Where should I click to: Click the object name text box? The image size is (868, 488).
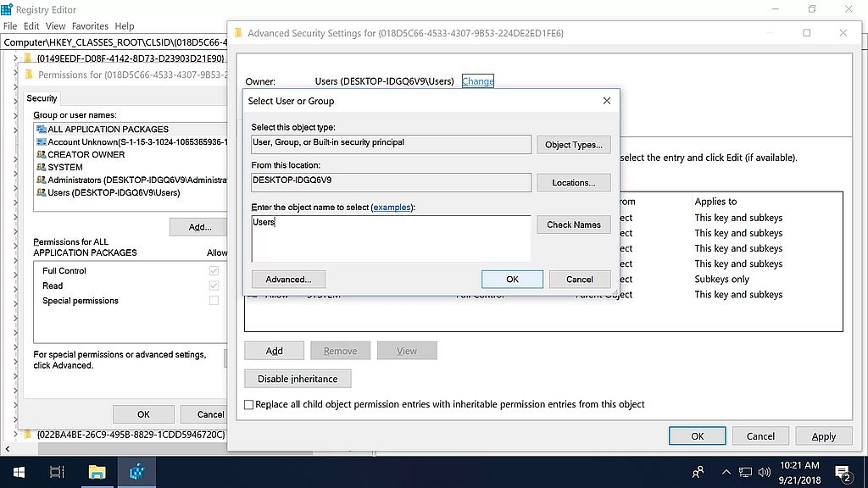point(391,238)
